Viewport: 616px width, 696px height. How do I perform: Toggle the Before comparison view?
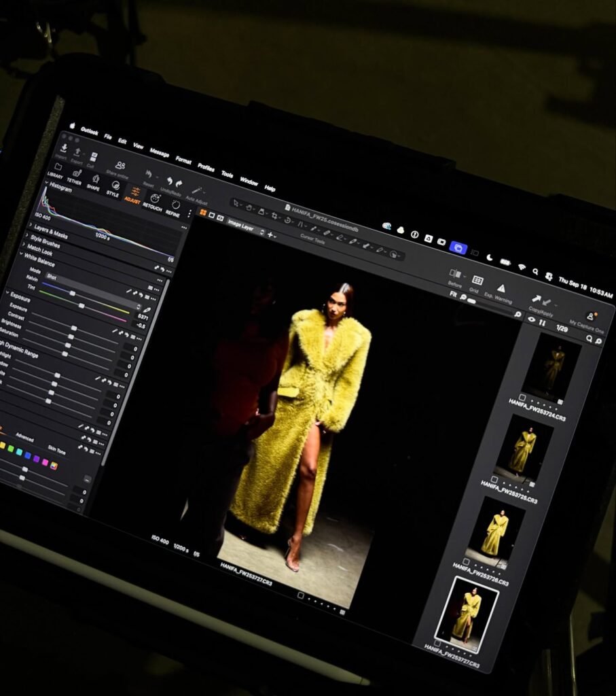click(456, 275)
